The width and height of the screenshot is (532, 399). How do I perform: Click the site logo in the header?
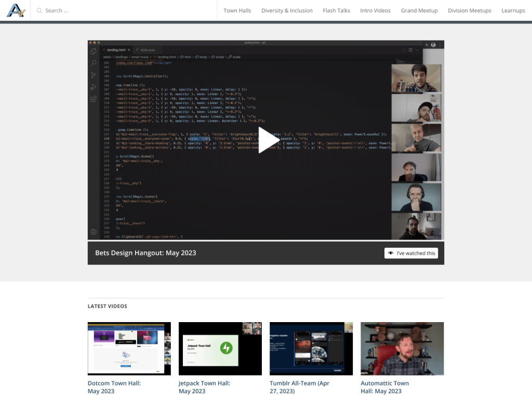(16, 10)
